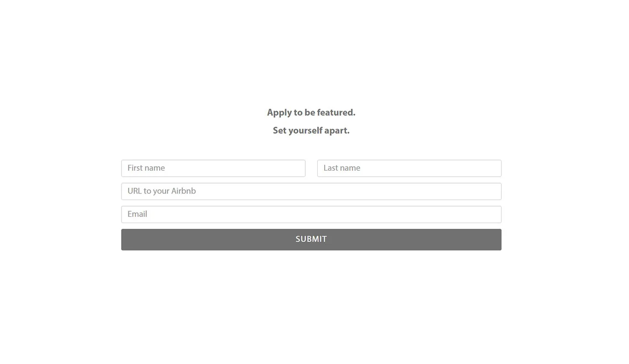Focus the Last name input field
Viewport: 629px width, 364px height.
pos(409,168)
